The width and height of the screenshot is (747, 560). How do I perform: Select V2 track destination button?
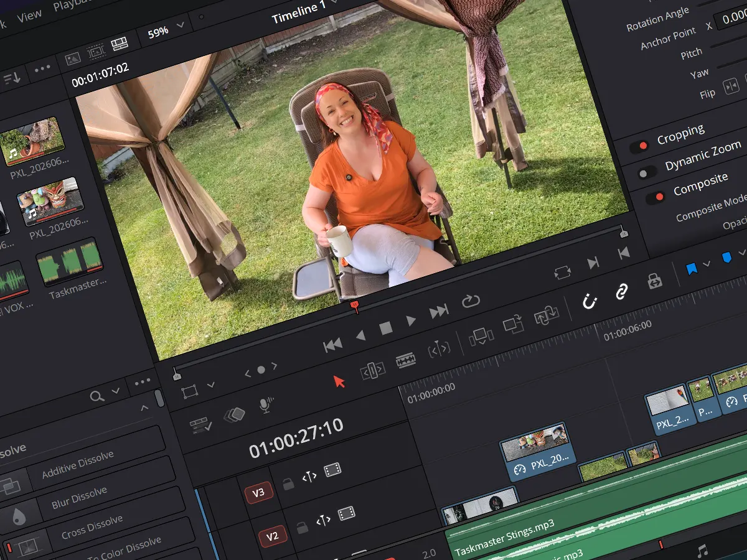(x=272, y=536)
